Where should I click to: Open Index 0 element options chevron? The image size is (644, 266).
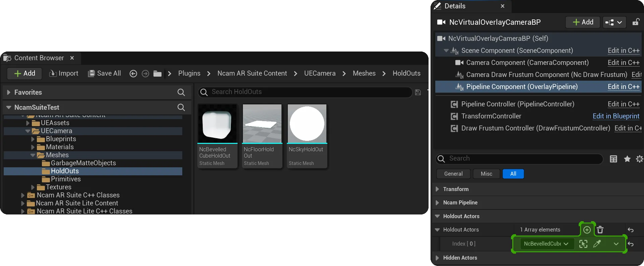tap(616, 244)
